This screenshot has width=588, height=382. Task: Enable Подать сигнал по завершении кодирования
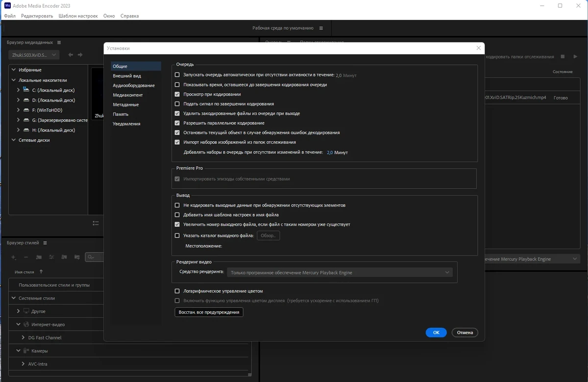click(x=177, y=104)
